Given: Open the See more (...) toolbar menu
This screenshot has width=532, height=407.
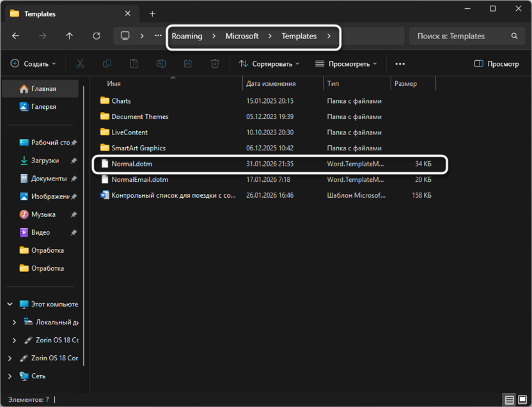Looking at the screenshot, I should pyautogui.click(x=400, y=63).
